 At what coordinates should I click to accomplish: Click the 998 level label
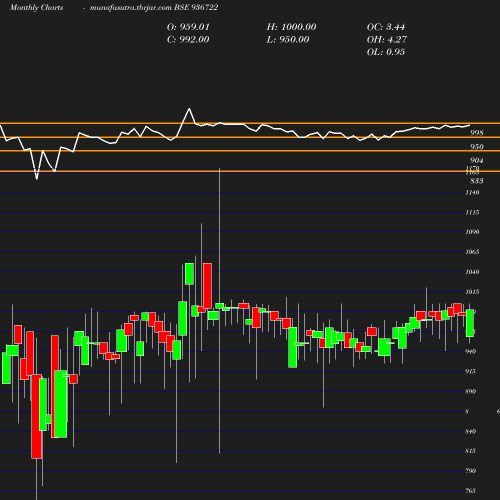[x=477, y=133]
